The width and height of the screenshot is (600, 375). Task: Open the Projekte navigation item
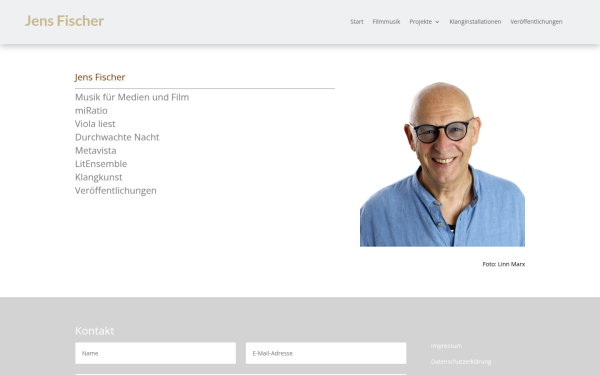(421, 22)
